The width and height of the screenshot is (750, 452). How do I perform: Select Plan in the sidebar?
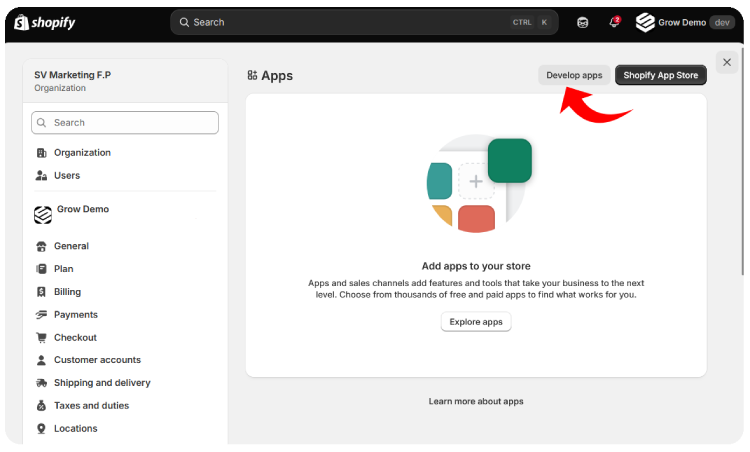(64, 269)
